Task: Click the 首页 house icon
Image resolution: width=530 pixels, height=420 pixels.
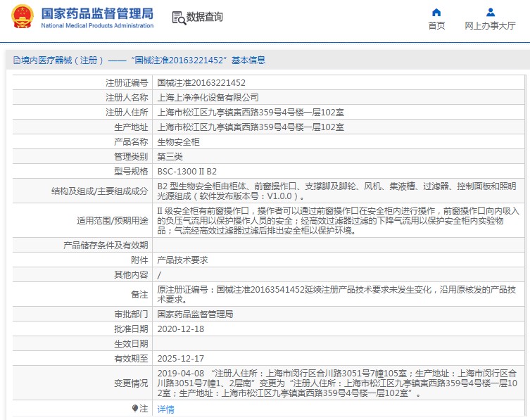Action: pos(436,12)
